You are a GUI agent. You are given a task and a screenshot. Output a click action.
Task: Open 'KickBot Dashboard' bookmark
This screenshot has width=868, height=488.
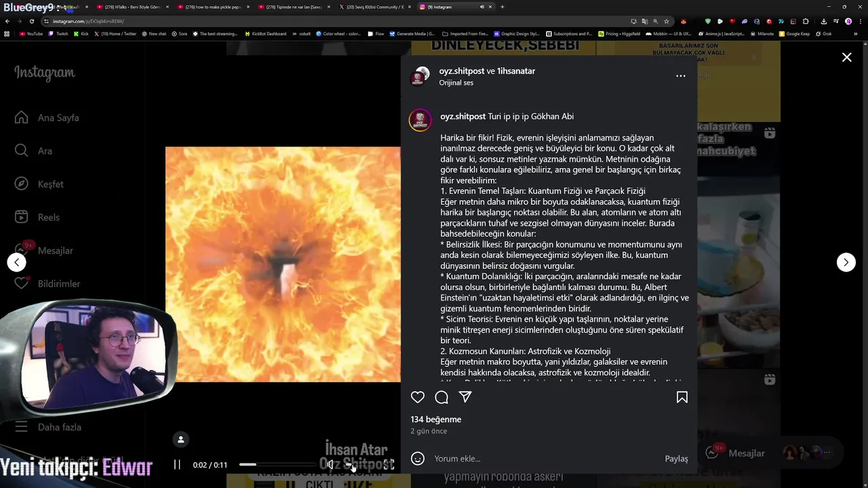[265, 33]
